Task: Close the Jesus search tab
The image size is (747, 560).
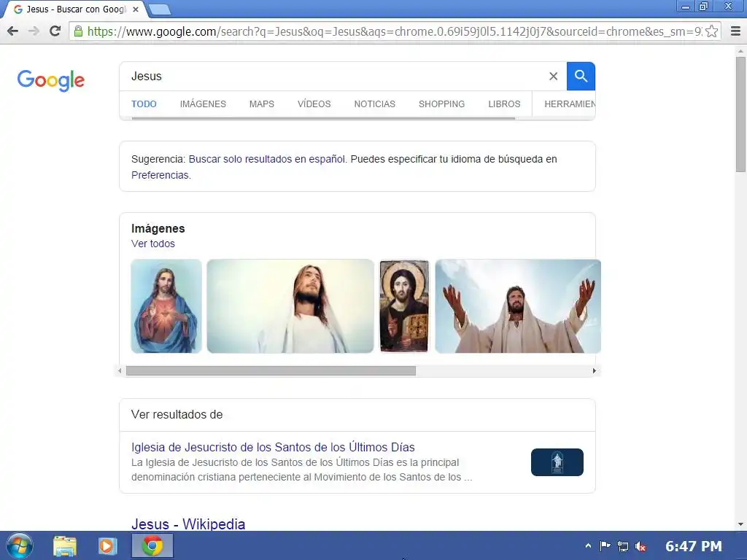Action: click(x=136, y=9)
